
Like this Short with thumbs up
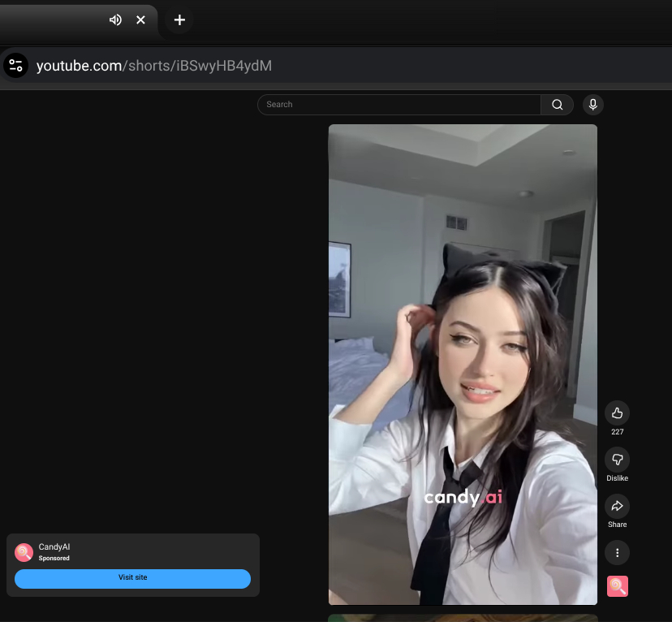pos(617,413)
